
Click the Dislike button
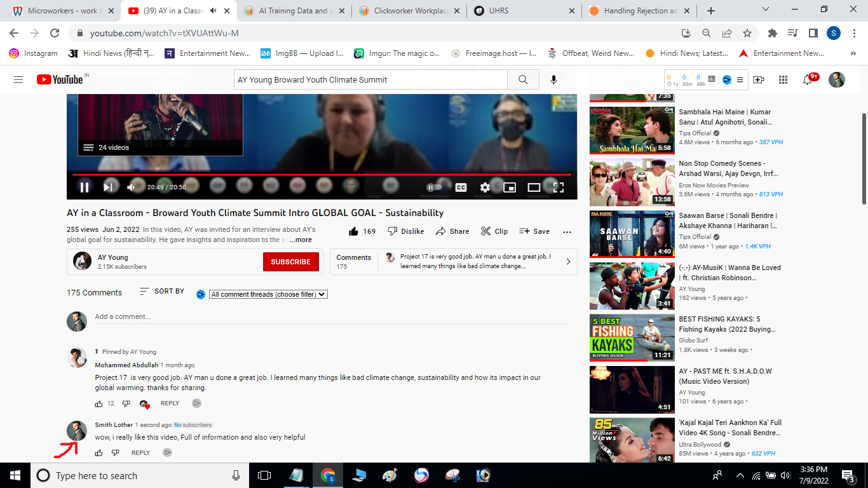[405, 231]
